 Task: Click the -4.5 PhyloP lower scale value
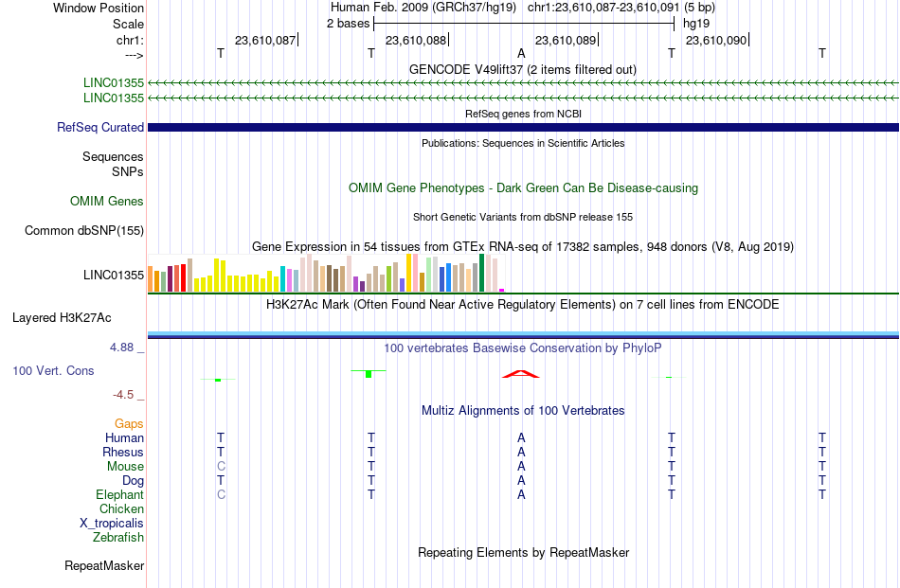tap(123, 395)
